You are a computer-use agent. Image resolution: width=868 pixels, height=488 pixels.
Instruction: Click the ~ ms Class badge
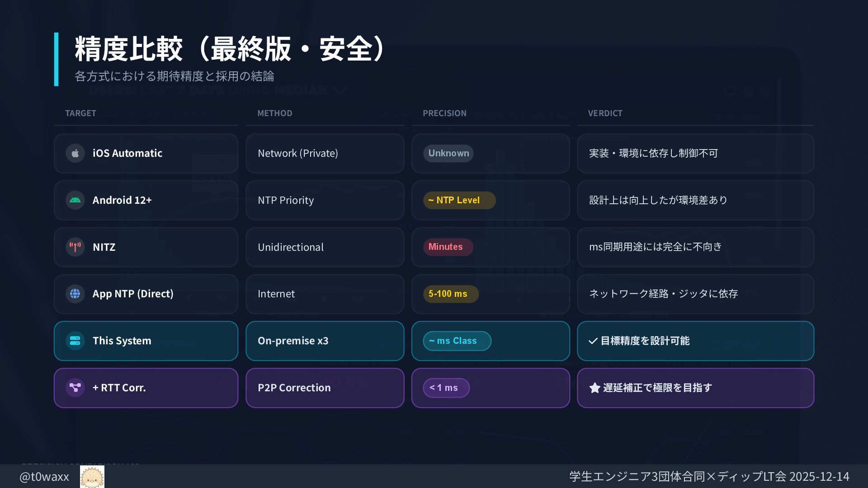tap(457, 341)
